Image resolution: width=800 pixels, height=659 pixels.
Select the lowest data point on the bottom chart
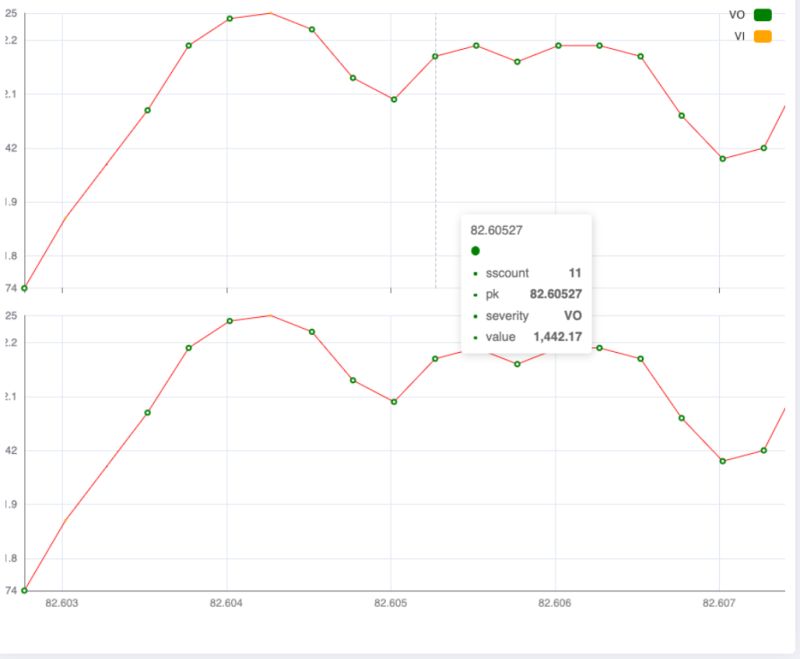22,590
